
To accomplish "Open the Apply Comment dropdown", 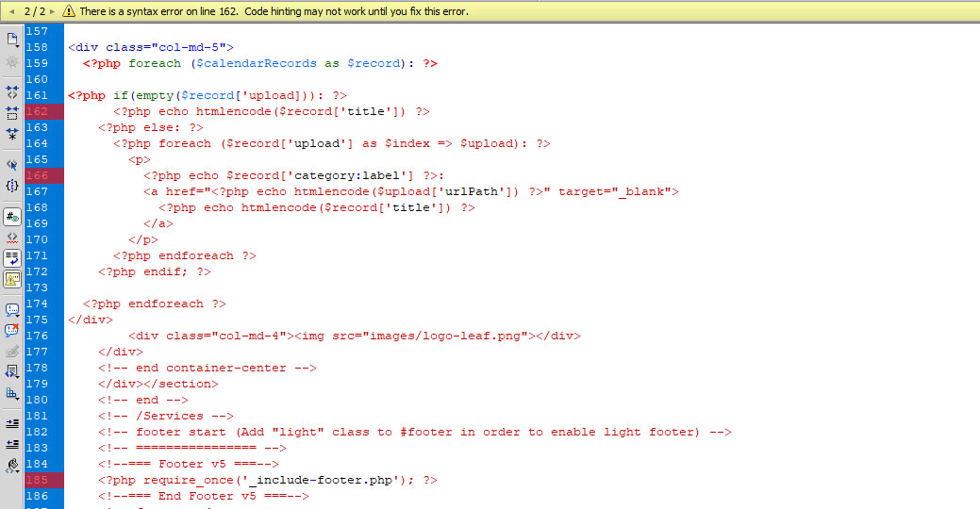I will pos(12,308).
